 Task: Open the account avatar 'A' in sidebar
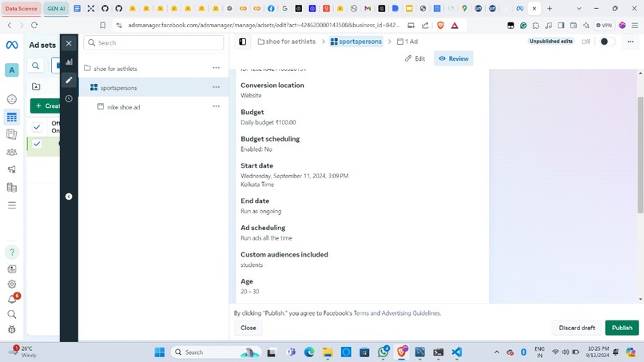[x=12, y=70]
